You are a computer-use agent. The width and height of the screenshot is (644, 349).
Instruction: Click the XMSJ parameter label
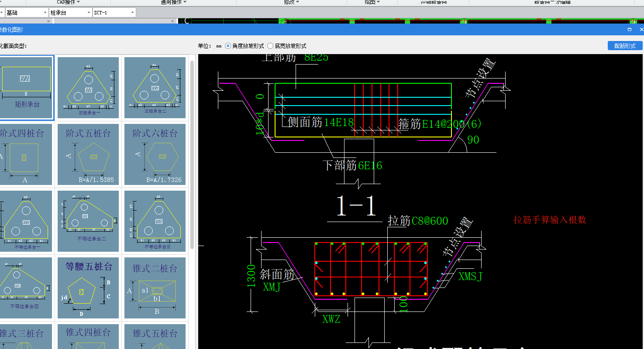(x=470, y=276)
